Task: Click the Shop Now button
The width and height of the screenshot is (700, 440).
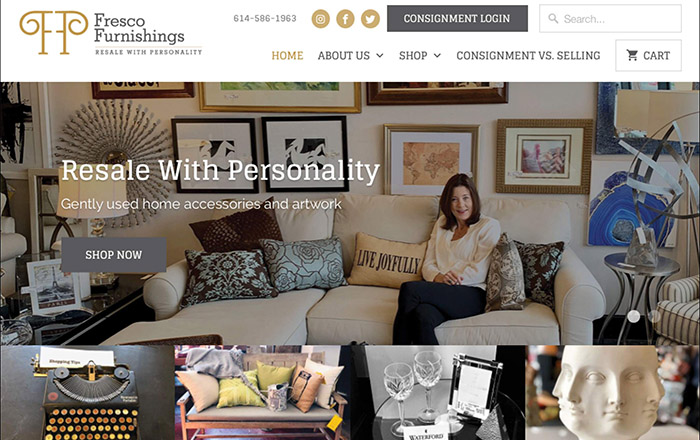Action: pyautogui.click(x=114, y=255)
